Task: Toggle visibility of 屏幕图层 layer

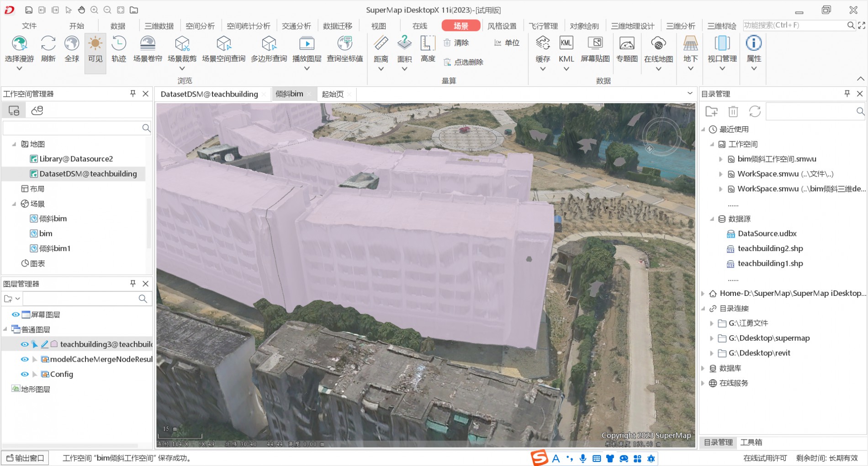Action: tap(16, 315)
